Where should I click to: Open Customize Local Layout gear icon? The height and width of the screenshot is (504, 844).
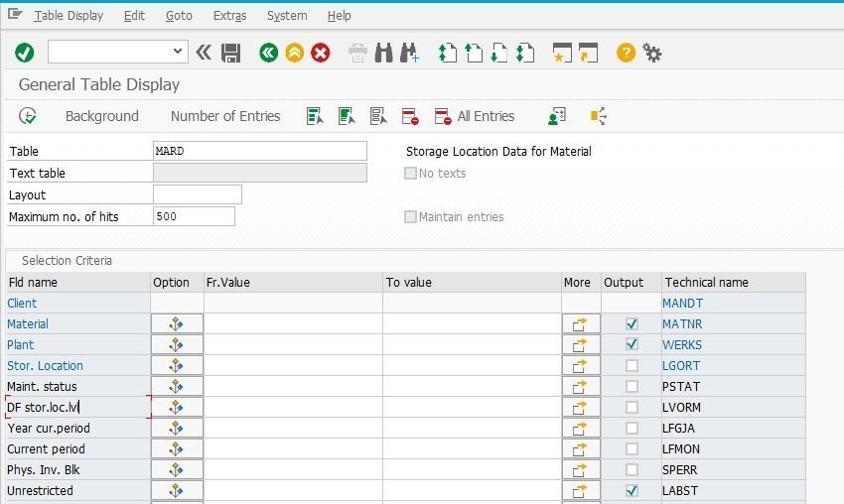(x=651, y=53)
